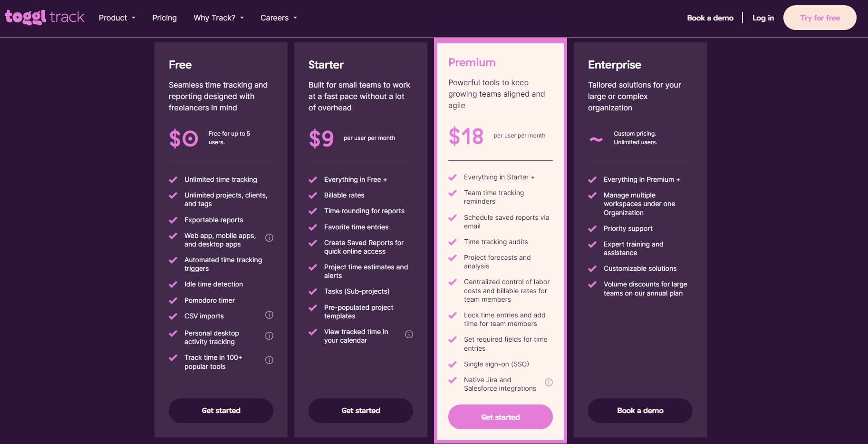Open info icon next to Track time in 100+ tools
The width and height of the screenshot is (868, 444).
(x=269, y=360)
